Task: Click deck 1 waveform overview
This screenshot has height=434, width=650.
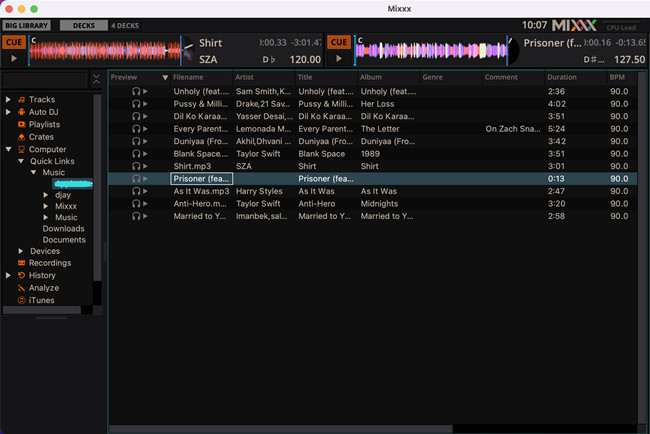Action: click(105, 51)
